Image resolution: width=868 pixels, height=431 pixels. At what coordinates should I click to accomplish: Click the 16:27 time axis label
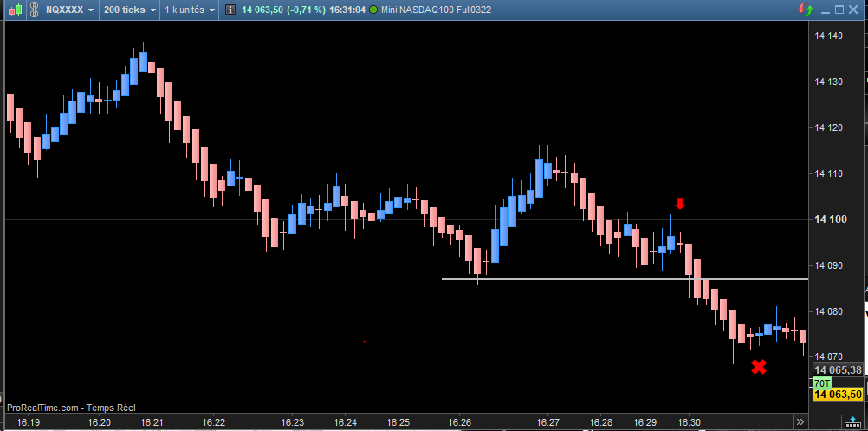tap(547, 422)
